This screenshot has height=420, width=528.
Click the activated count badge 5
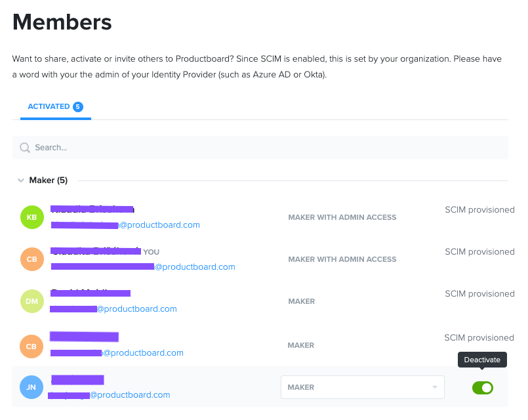[x=78, y=107]
